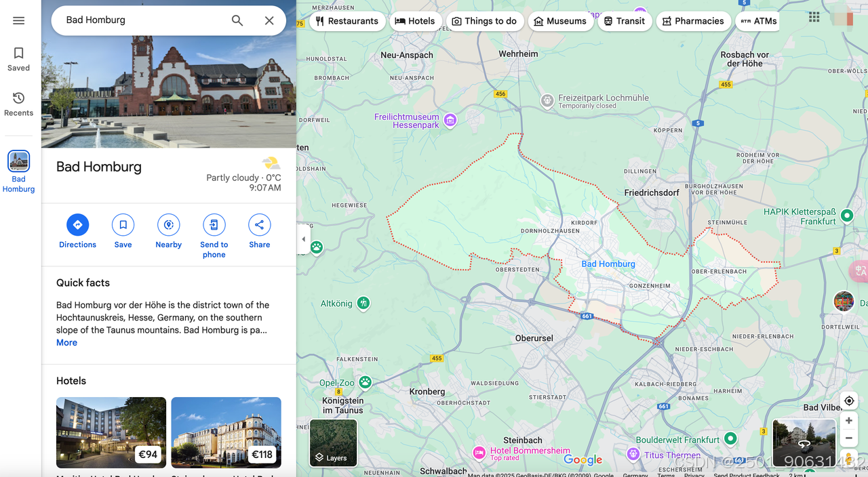Open the Privacy link in map footer
868x477 pixels.
pyautogui.click(x=694, y=474)
